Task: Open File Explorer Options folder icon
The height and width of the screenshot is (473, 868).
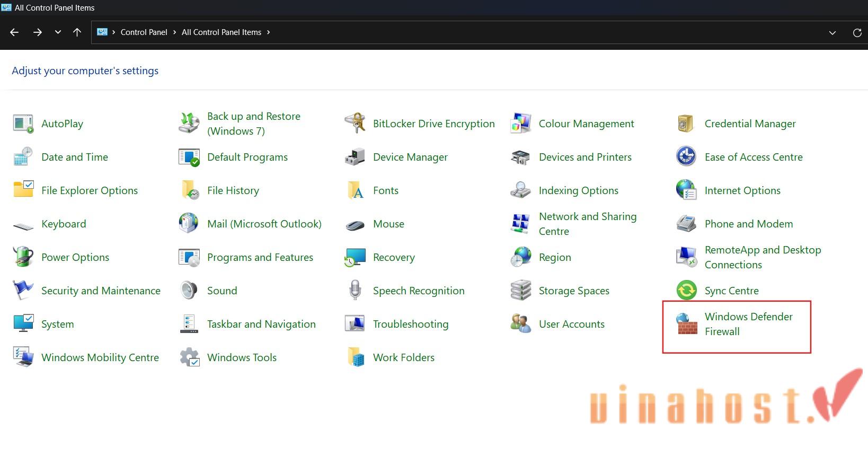Action: coord(23,190)
